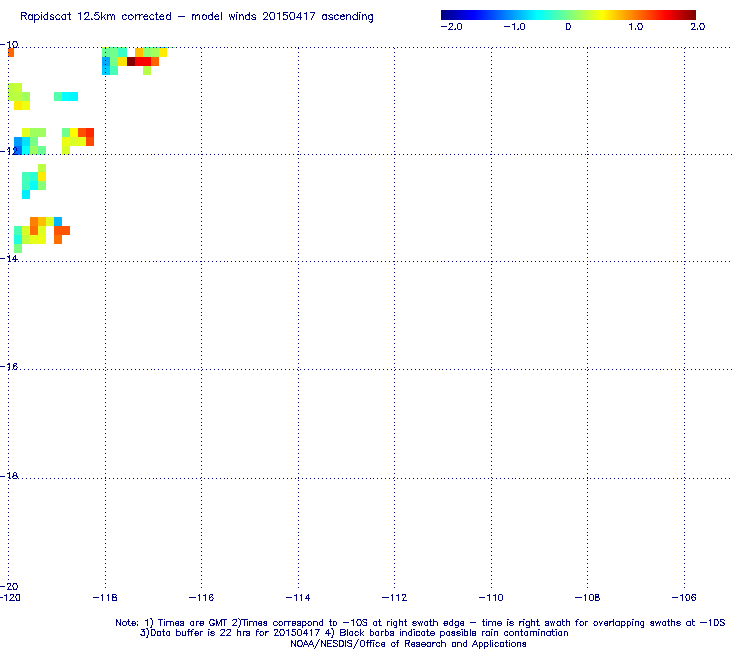Click the NOAA/NESDIS credit line

(408, 644)
